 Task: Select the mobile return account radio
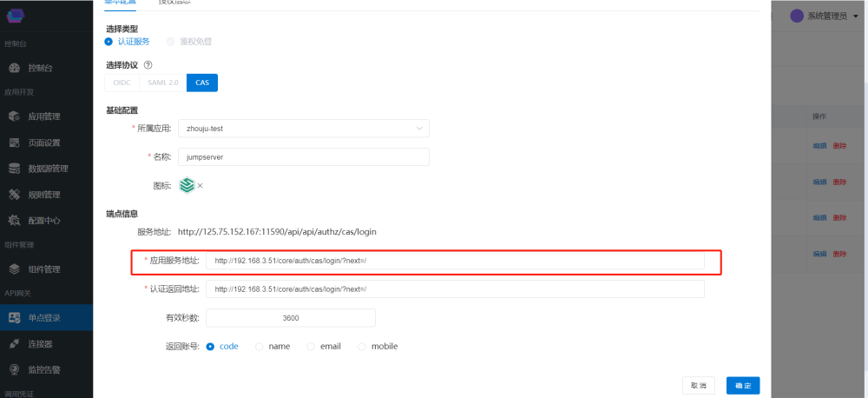[363, 346]
